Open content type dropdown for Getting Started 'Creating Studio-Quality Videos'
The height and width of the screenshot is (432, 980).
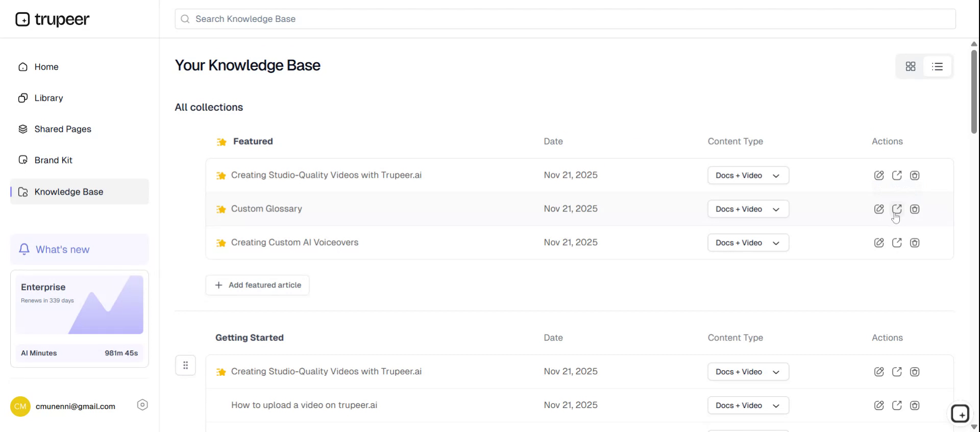click(x=748, y=372)
